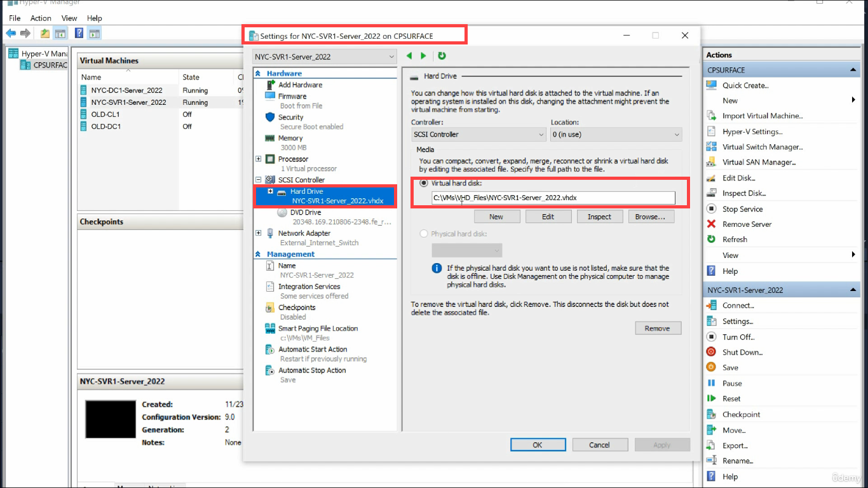This screenshot has width=868, height=488.
Task: Expand the Processor tree node
Action: click(x=258, y=159)
